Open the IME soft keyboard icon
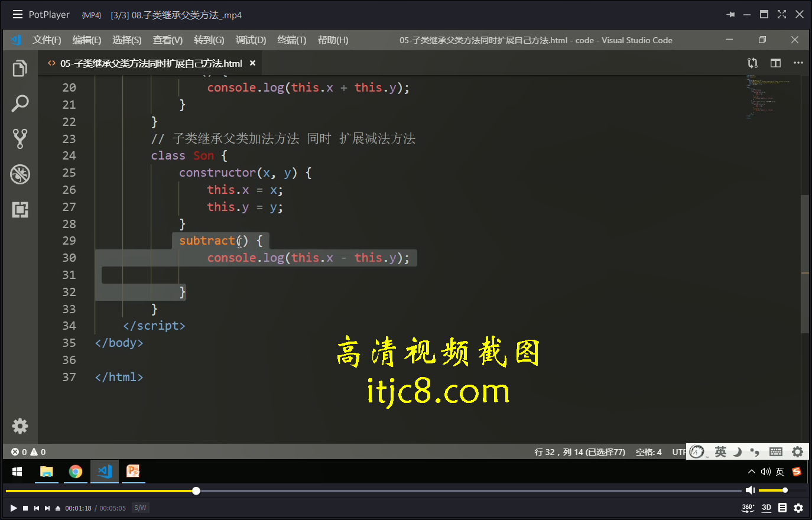 [x=776, y=452]
